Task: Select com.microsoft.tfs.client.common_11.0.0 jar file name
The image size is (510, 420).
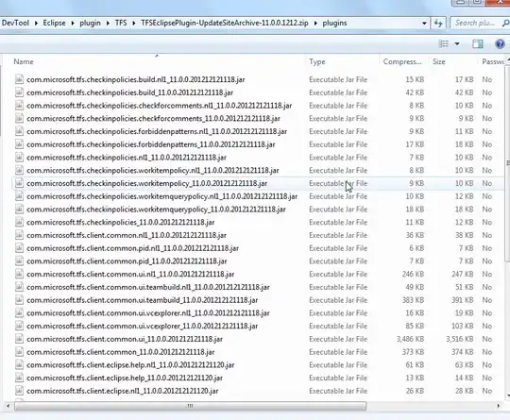Action: (x=120, y=352)
